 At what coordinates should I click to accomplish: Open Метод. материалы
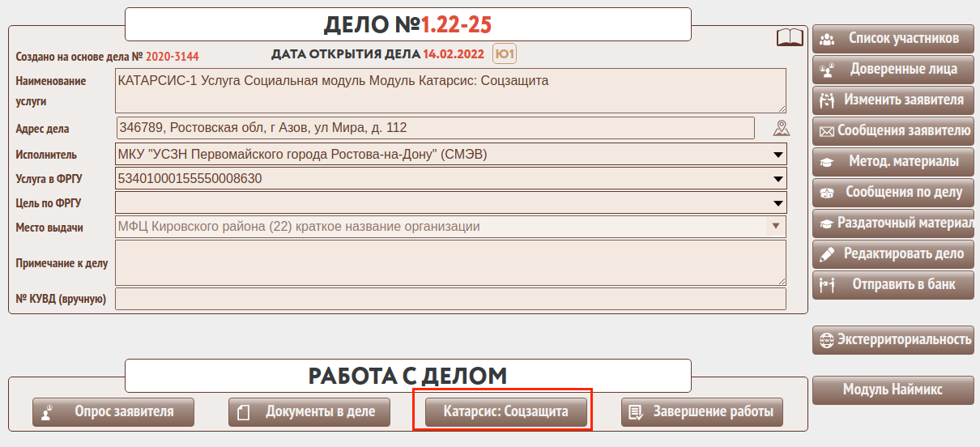point(893,161)
